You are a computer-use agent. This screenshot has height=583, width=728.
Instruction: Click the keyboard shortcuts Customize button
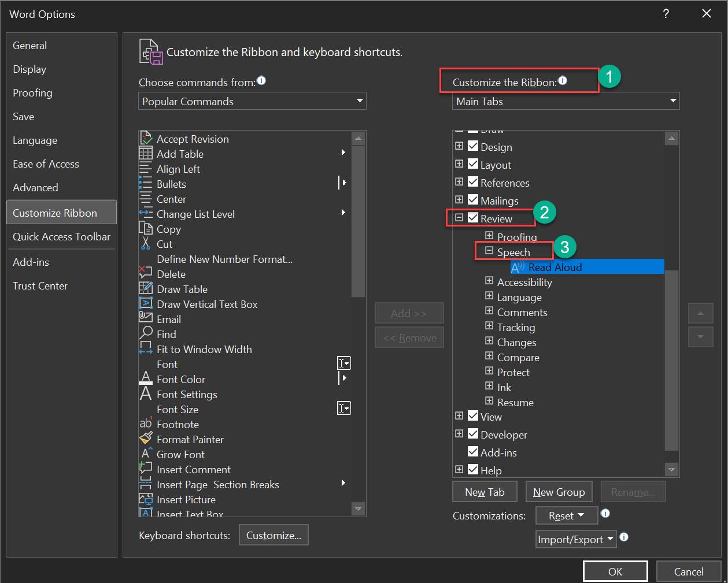274,535
